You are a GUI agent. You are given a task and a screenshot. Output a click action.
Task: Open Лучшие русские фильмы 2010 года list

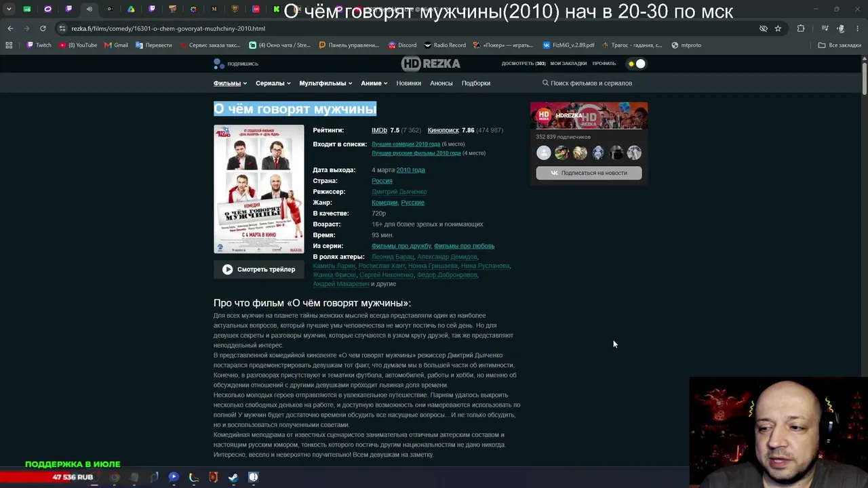click(416, 153)
